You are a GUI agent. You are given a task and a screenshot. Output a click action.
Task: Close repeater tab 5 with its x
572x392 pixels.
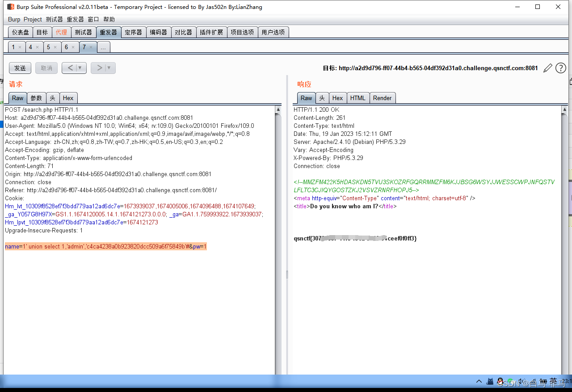(55, 47)
